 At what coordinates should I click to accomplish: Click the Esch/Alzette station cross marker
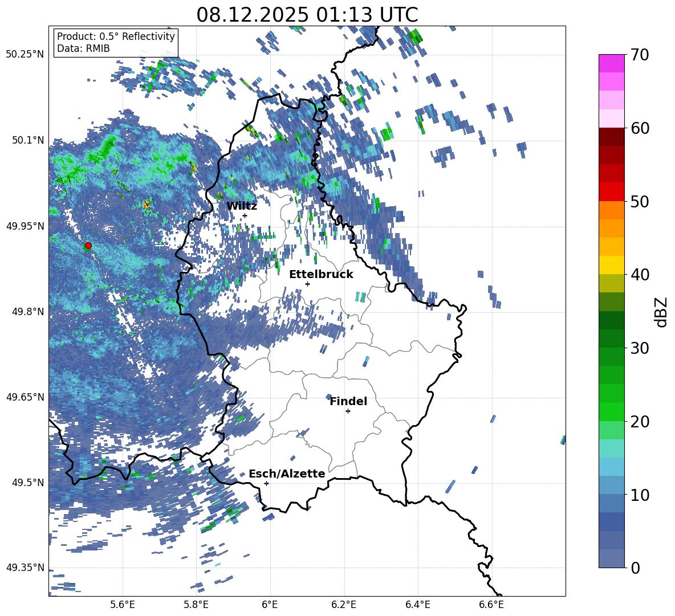click(x=266, y=483)
